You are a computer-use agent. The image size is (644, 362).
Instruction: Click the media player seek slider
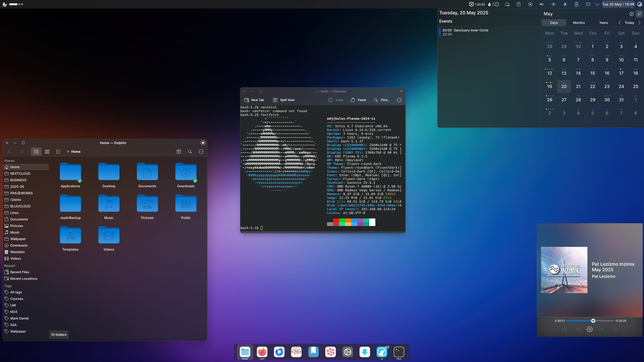[590, 321]
